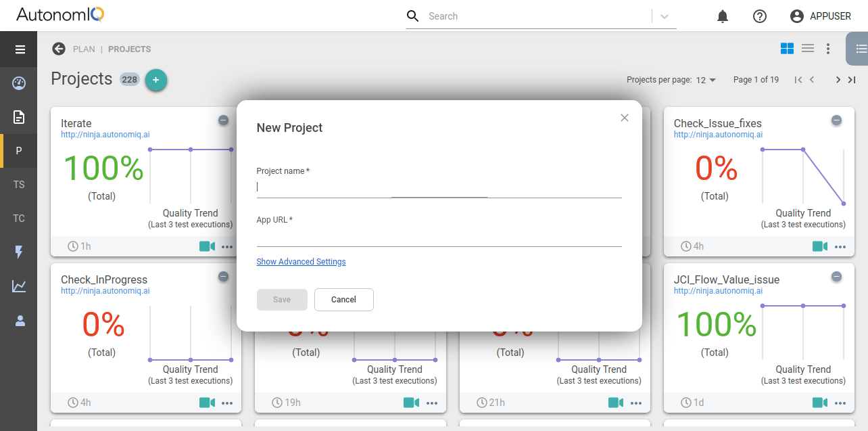This screenshot has width=868, height=431.
Task: Open the dashboard gauge icon in sidebar
Action: (19, 83)
